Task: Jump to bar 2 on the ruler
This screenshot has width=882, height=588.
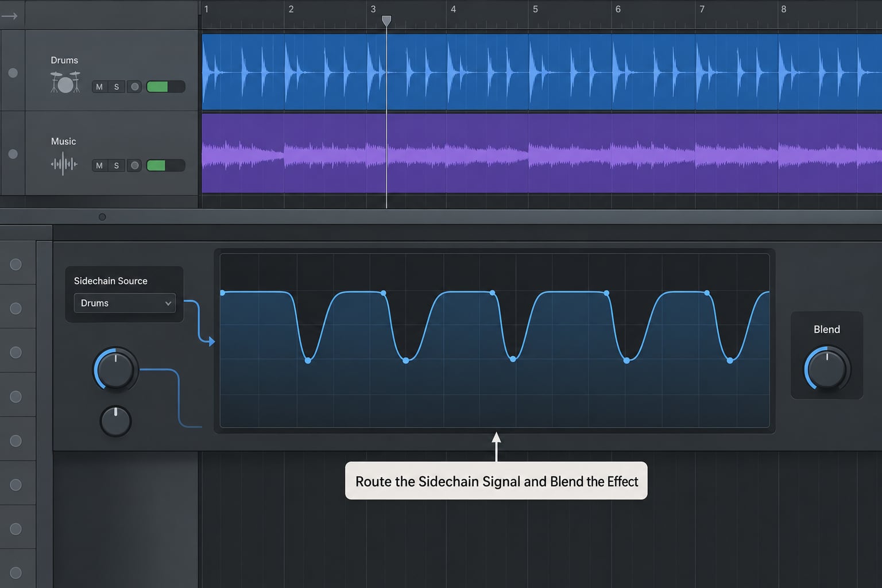Action: pyautogui.click(x=291, y=9)
